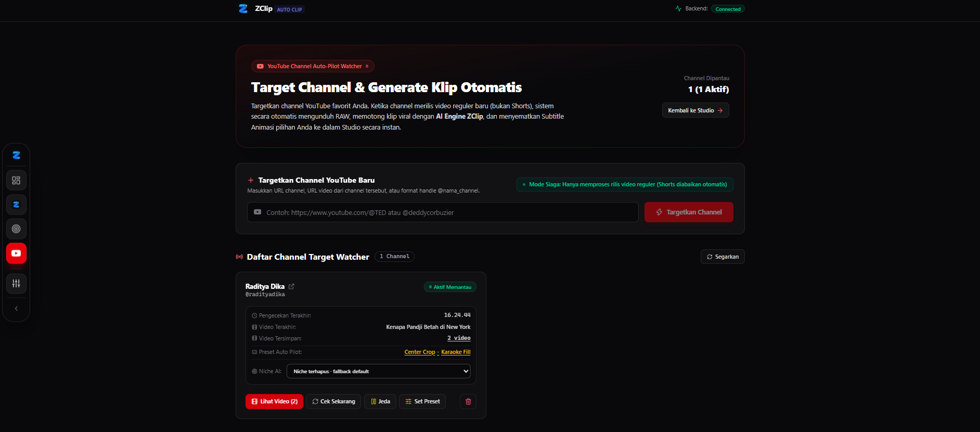Viewport: 980px width, 432px height.
Task: Click the Targetkan Channel YouTube Baru heading
Action: coord(316,180)
